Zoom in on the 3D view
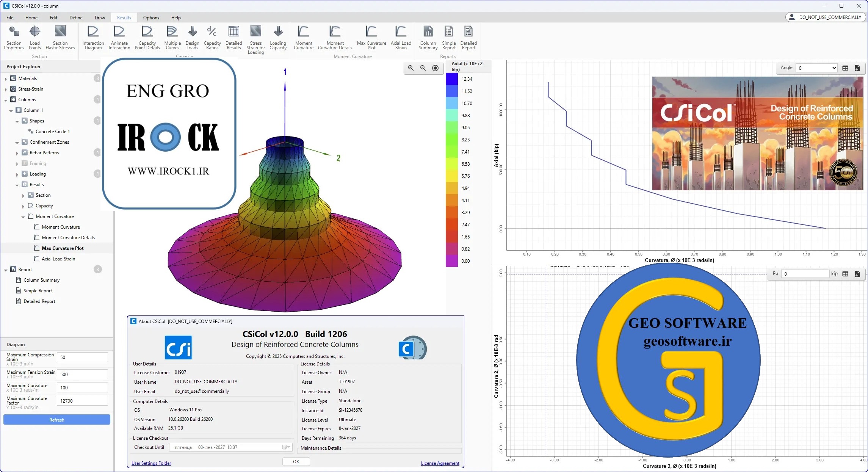This screenshot has height=472, width=868. coord(411,68)
